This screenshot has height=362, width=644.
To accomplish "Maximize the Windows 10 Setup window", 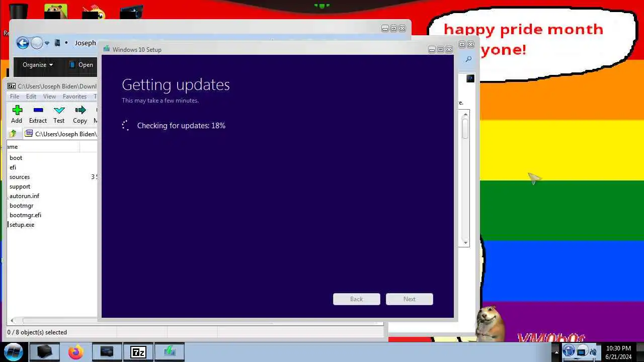I will 440,49.
